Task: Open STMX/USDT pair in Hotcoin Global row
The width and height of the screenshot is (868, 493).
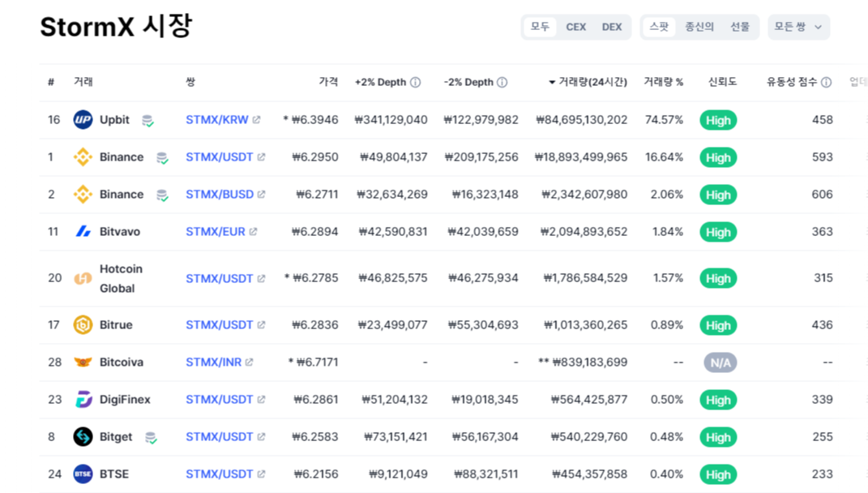Action: 219,278
